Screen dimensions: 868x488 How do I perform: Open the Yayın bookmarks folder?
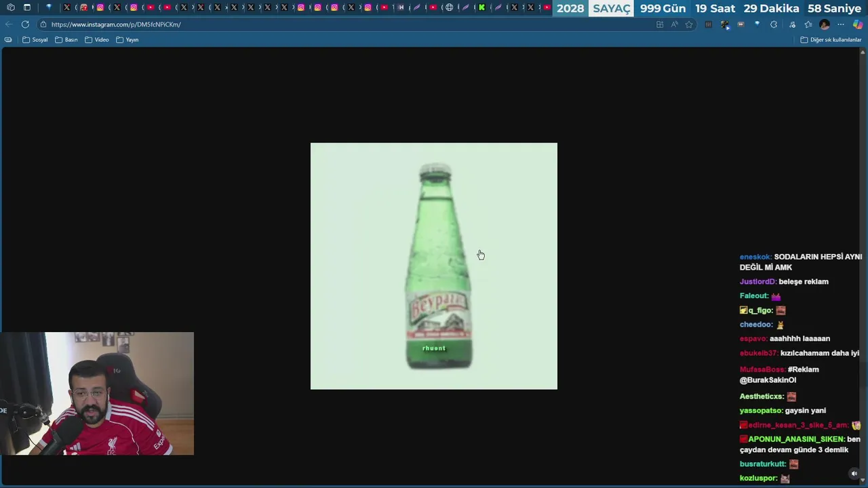pyautogui.click(x=127, y=40)
